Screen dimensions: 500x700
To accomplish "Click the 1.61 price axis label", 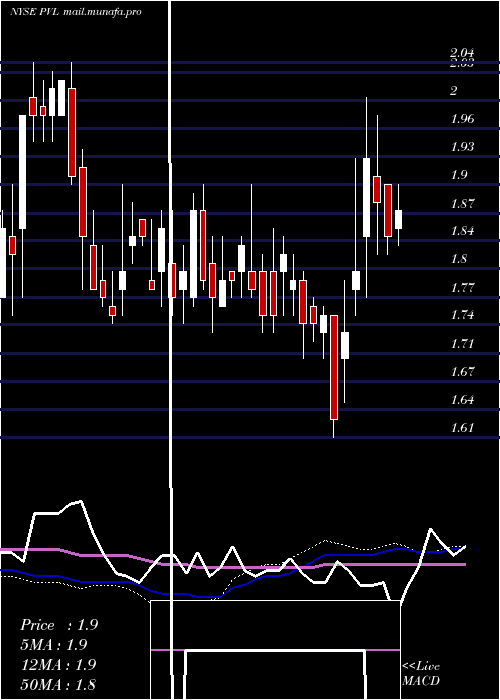I will tap(462, 427).
